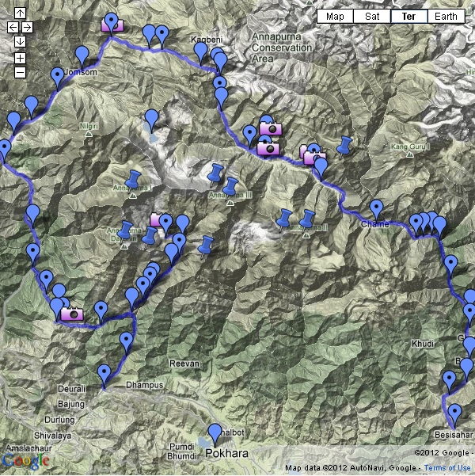Switch to the Map view

click(x=335, y=16)
